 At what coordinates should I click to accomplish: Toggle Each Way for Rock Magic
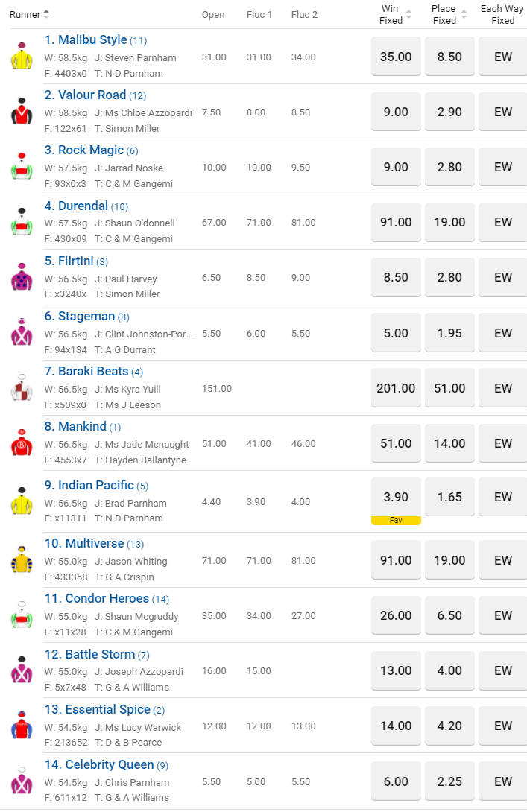[503, 167]
